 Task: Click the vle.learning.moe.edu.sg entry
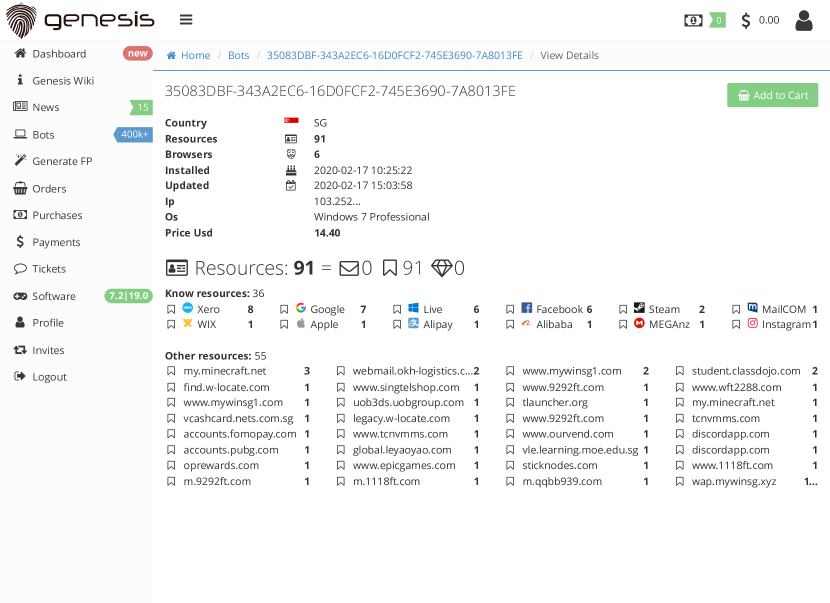[580, 450]
